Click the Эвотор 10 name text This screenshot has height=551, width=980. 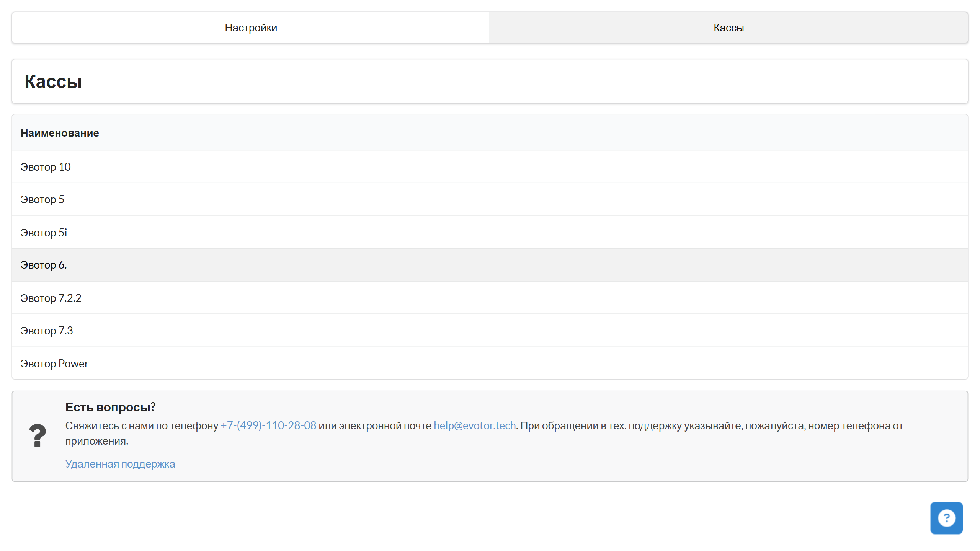(46, 167)
